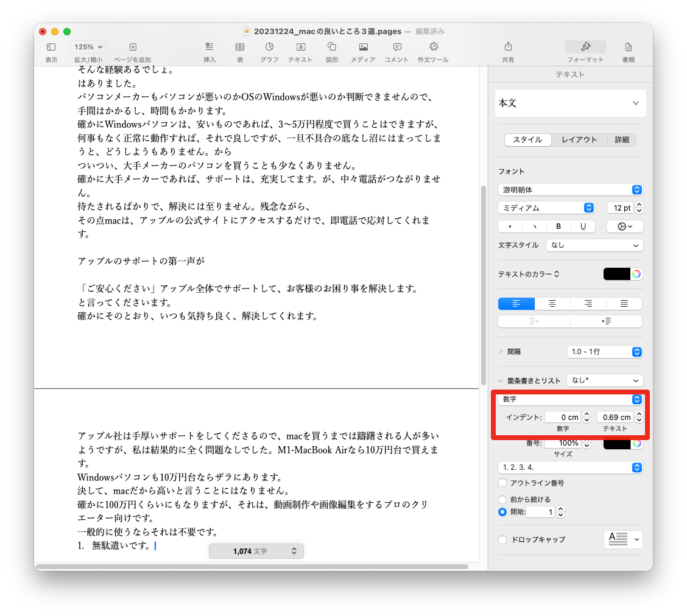Screen dimensions: 687x616
Task: Click the center align text button
Action: tap(552, 304)
